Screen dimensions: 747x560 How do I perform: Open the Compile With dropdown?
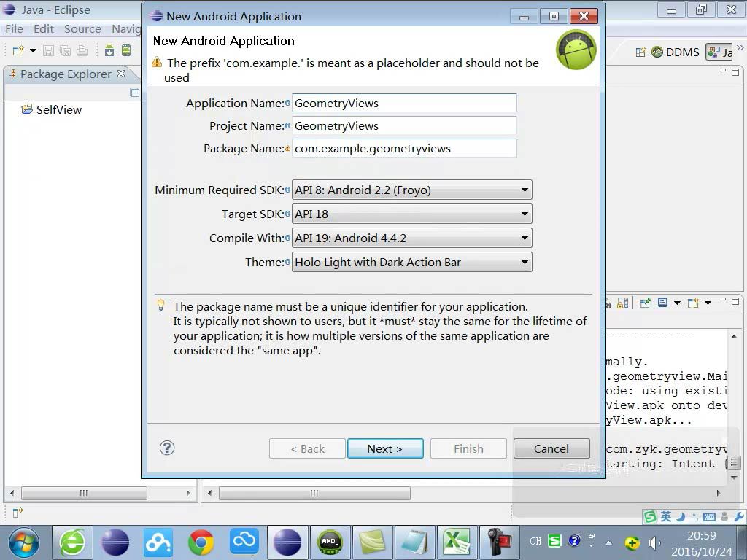click(411, 238)
